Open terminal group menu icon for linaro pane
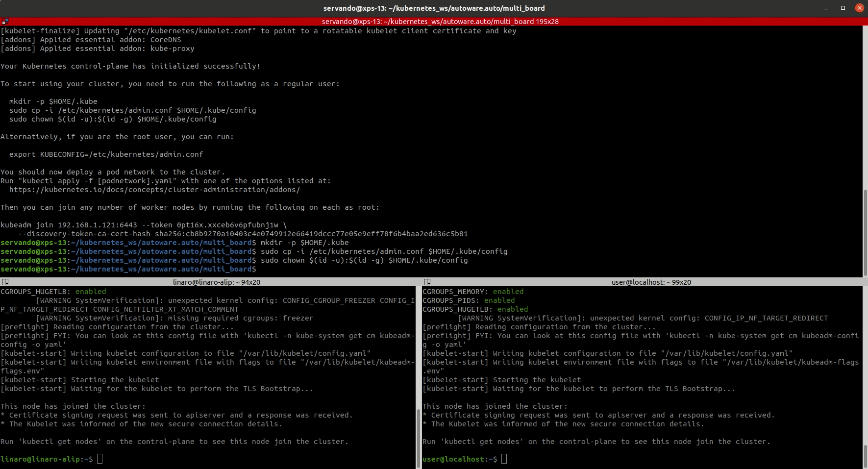 (x=5, y=282)
